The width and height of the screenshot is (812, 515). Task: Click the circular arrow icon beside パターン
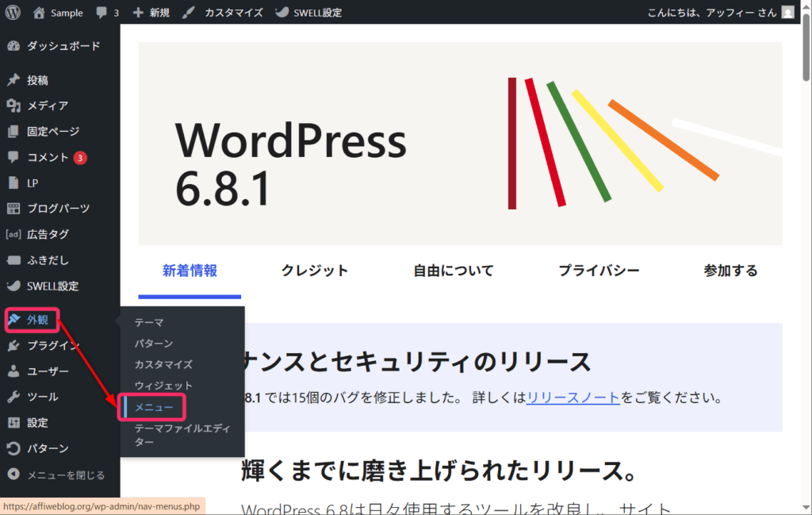click(13, 448)
